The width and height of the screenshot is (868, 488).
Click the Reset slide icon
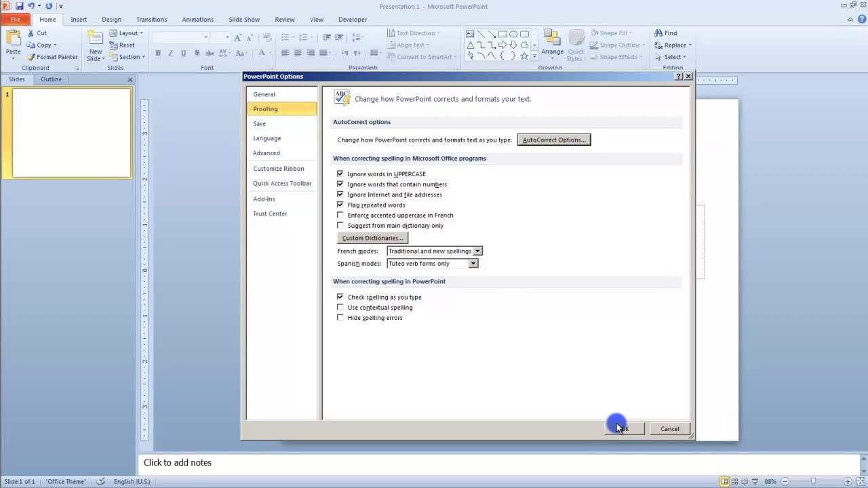[x=114, y=45]
